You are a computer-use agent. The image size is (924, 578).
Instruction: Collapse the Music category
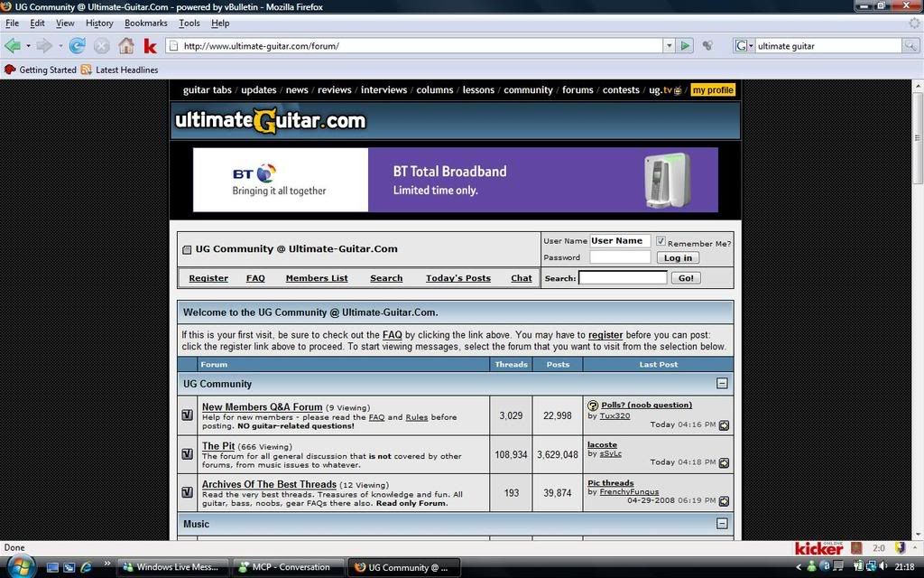722,524
